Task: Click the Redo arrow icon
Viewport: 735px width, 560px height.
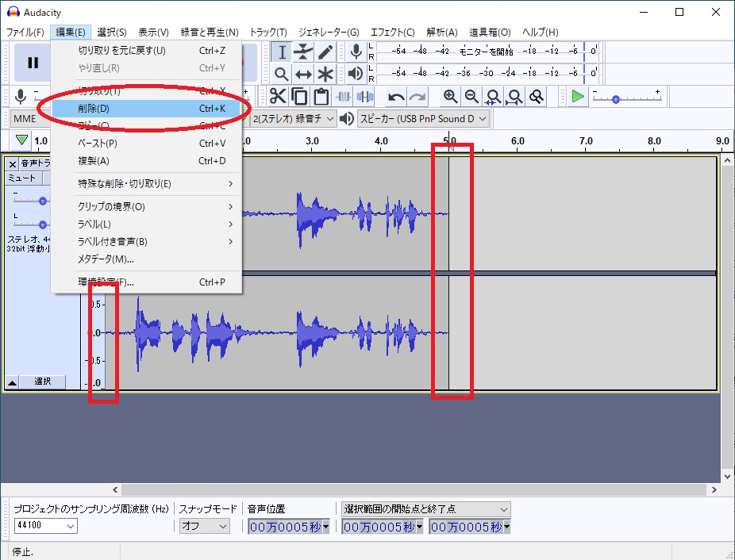Action: coord(418,97)
